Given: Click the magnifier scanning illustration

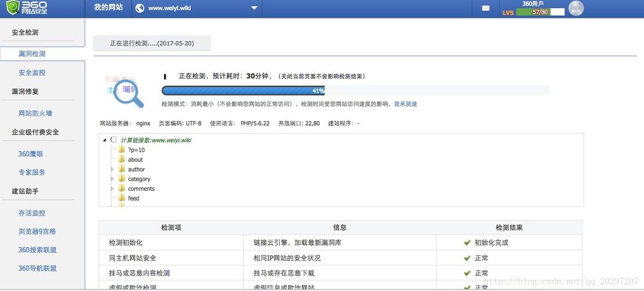Looking at the screenshot, I should [125, 91].
